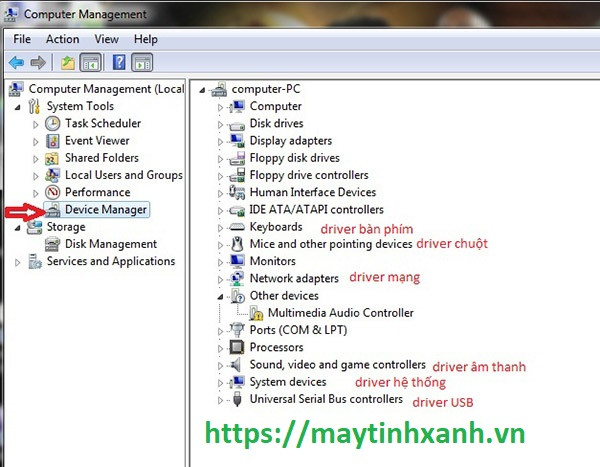Click the Local Users and Groups icon
The width and height of the screenshot is (600, 467).
coord(52,175)
